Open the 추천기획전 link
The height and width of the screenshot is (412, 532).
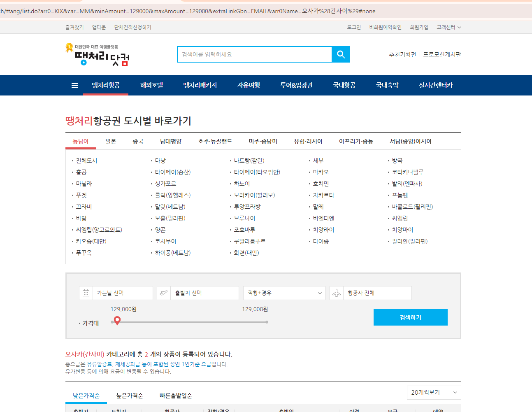(402, 54)
